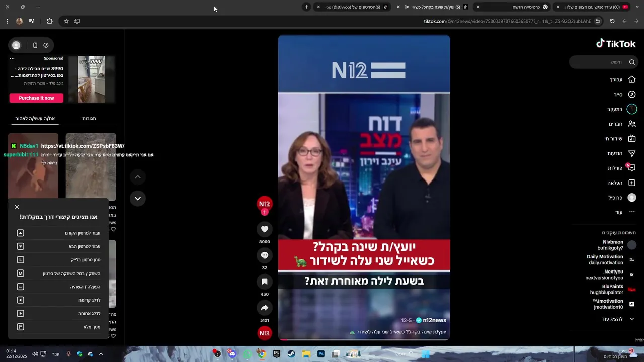Open the Profile page

[622, 198]
